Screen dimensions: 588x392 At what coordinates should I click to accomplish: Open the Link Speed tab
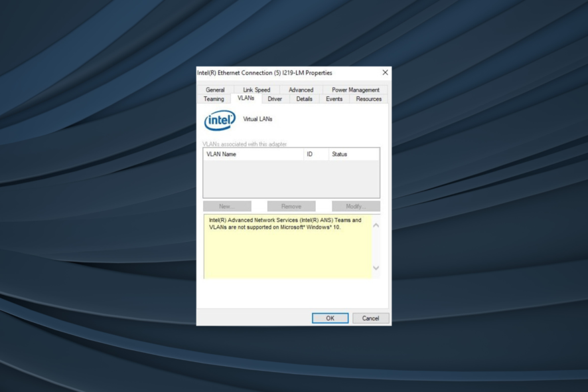[x=256, y=89]
